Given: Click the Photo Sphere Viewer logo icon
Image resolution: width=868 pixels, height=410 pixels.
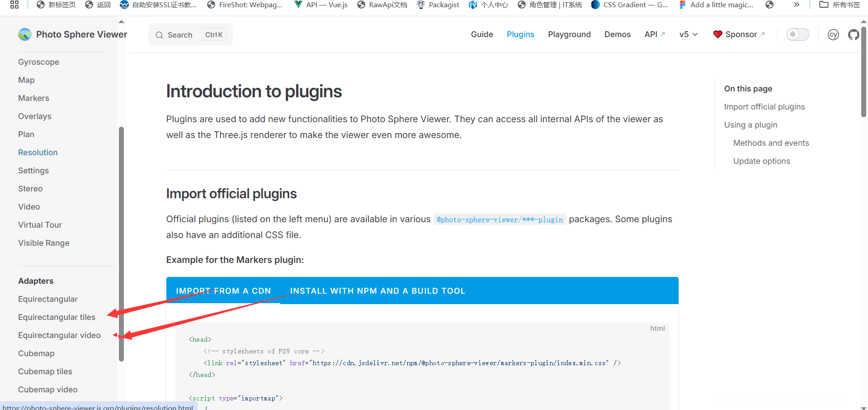Looking at the screenshot, I should pyautogui.click(x=25, y=34).
